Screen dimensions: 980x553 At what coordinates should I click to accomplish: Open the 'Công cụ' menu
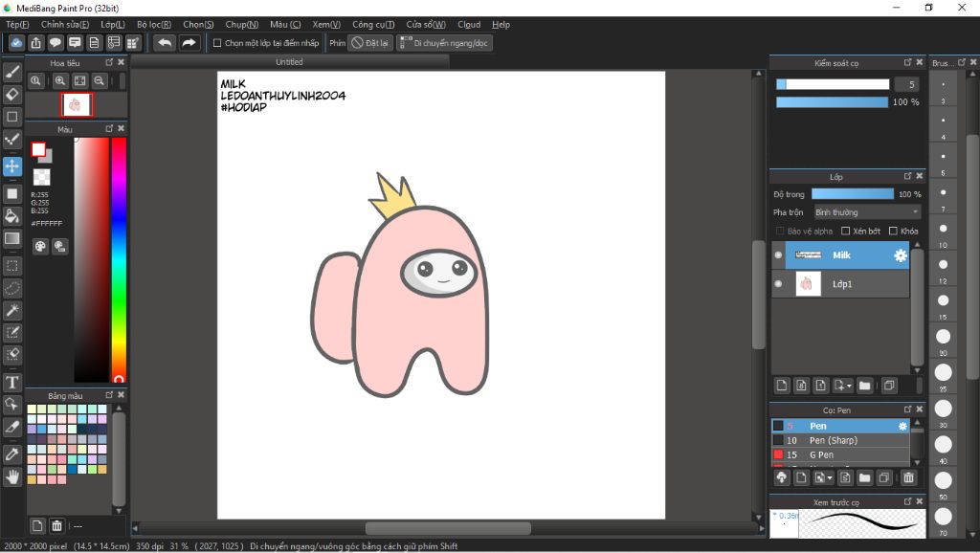click(372, 24)
